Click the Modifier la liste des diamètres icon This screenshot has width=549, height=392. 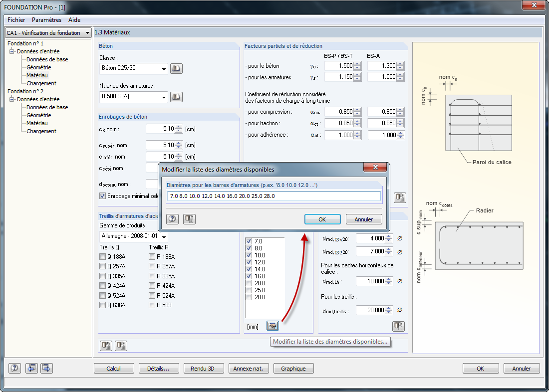click(x=272, y=326)
